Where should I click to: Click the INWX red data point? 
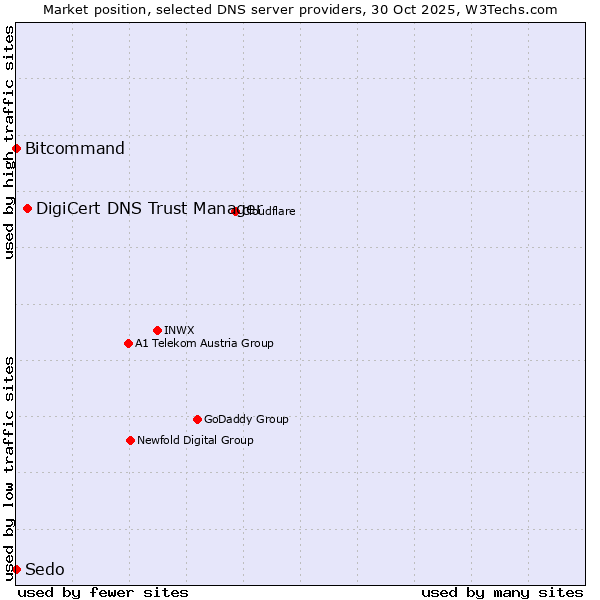157,330
